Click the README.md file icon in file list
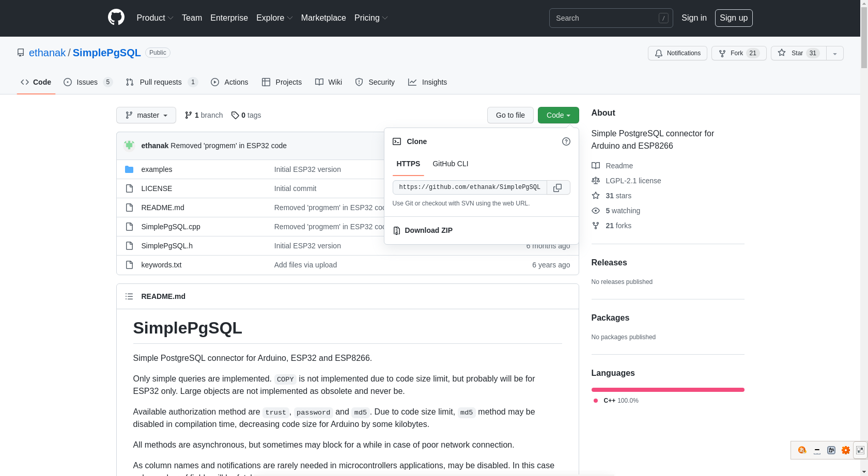The width and height of the screenshot is (868, 476). tap(129, 208)
